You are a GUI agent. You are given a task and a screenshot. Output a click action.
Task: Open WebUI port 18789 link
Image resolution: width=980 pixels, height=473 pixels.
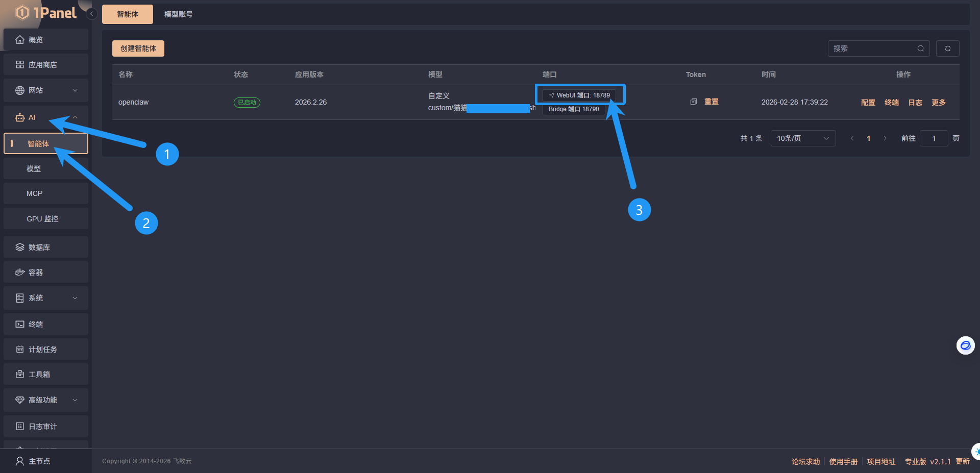579,95
